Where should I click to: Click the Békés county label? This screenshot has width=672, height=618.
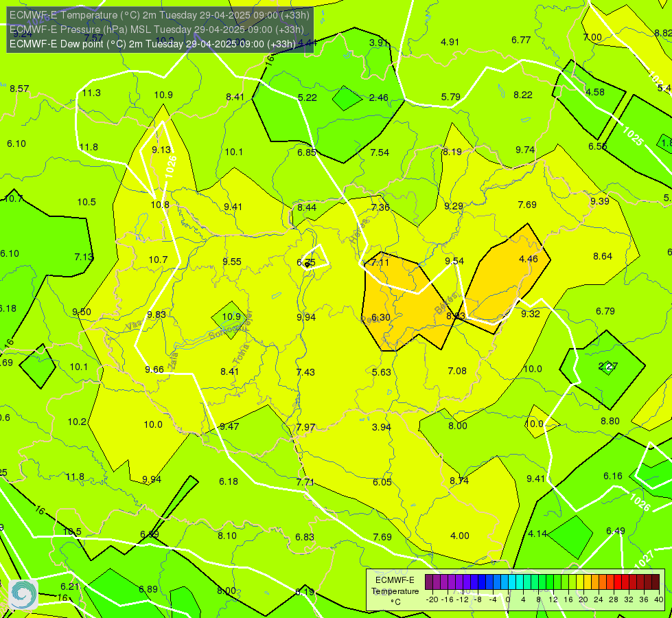click(447, 304)
